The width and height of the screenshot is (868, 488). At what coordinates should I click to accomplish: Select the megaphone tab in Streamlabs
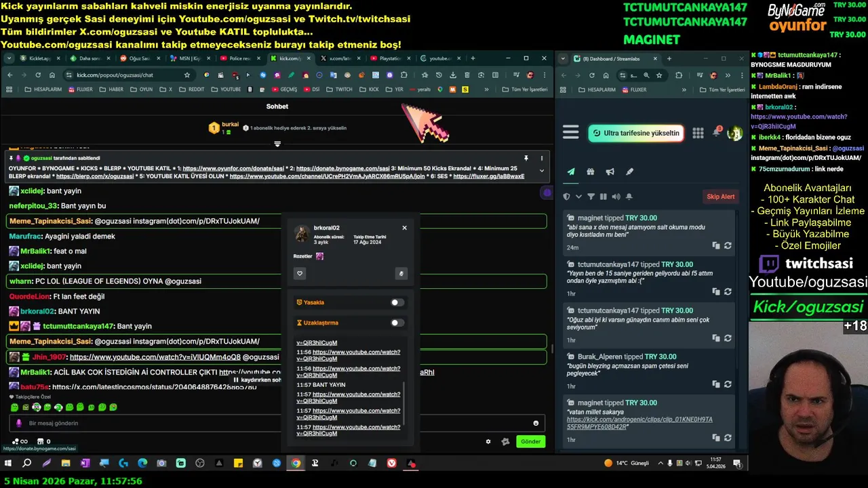click(610, 172)
